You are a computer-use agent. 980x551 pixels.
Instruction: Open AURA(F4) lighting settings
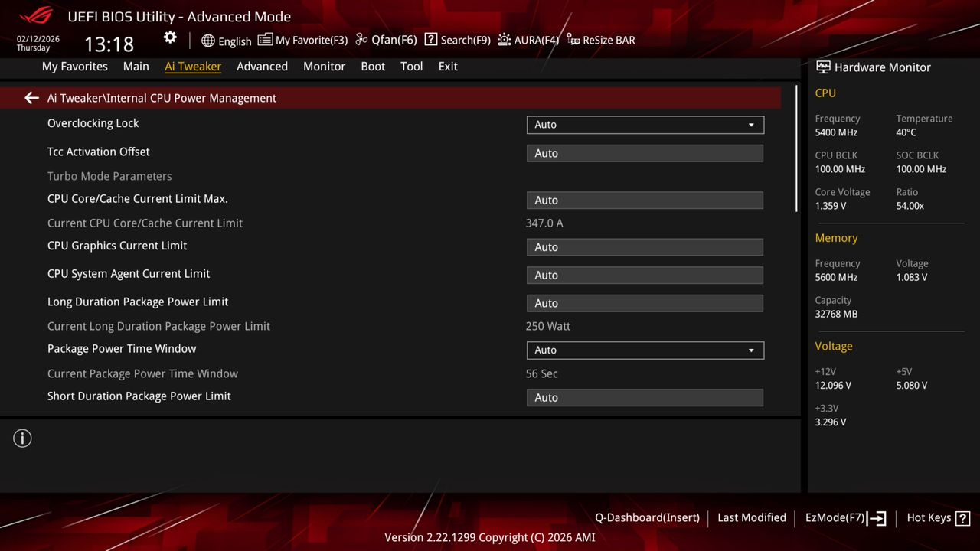tap(528, 40)
